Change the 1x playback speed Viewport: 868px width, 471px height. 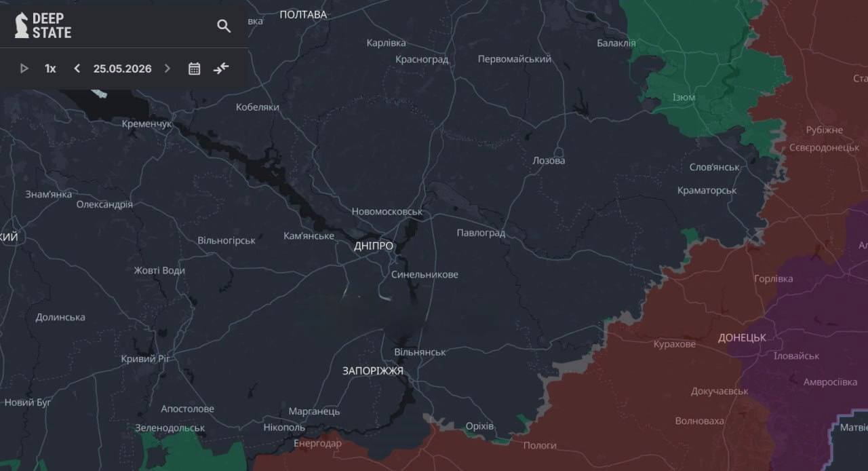50,69
